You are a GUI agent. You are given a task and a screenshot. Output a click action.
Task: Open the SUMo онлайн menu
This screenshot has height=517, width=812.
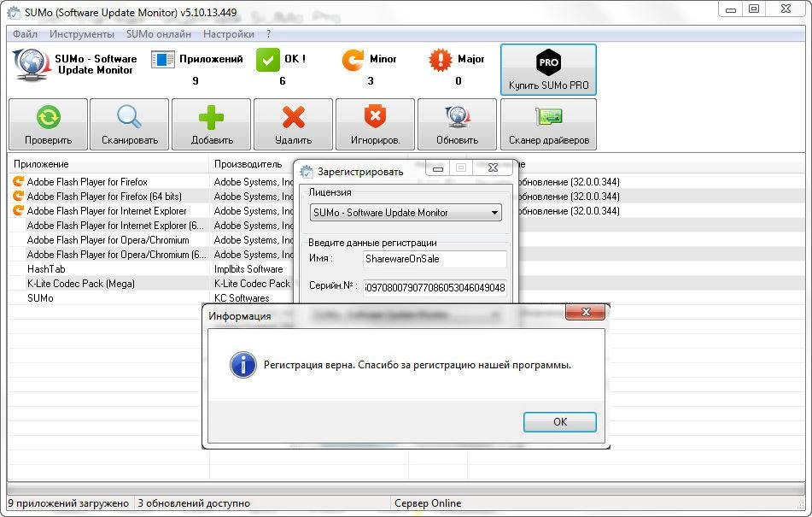point(159,34)
